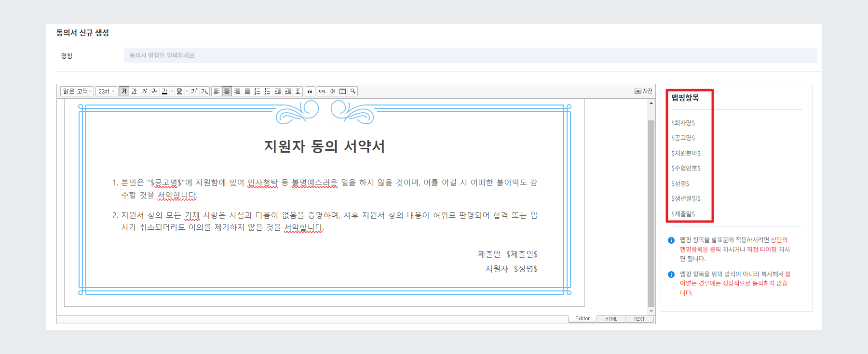Open special characters picker
Image resolution: width=868 pixels, height=354 pixels.
tap(333, 91)
